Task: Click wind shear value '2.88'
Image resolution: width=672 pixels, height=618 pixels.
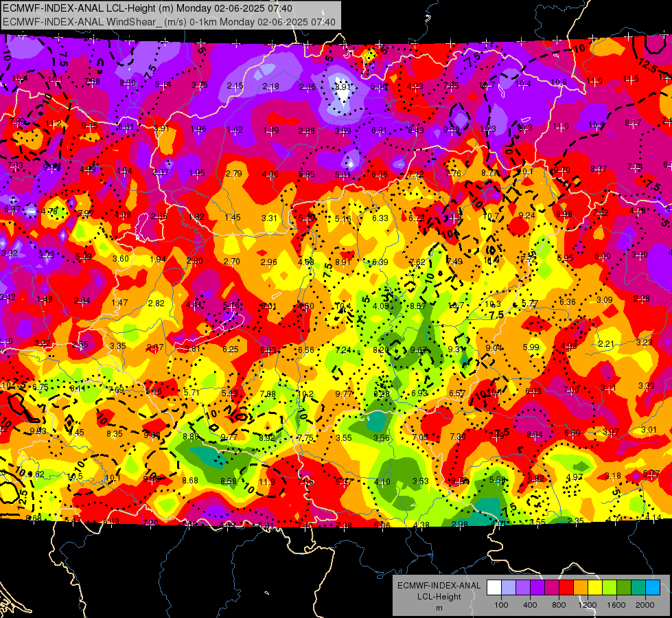Action: [x=307, y=130]
